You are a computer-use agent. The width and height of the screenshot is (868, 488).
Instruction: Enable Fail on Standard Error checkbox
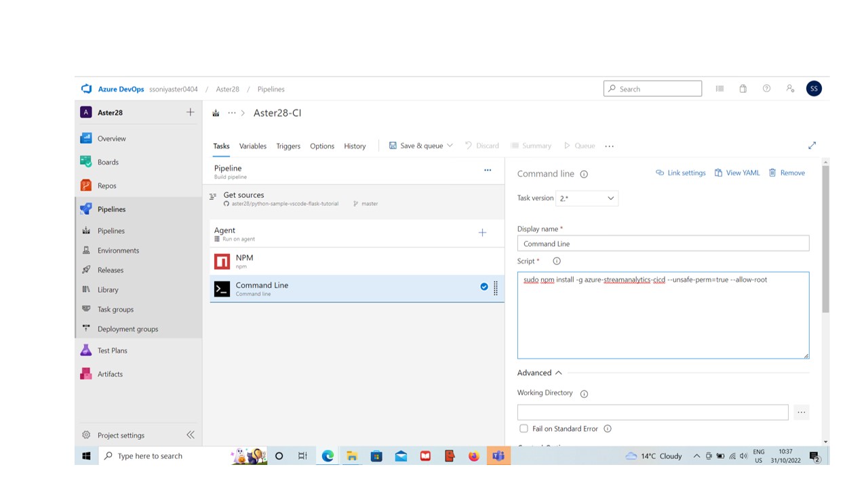tap(524, 428)
